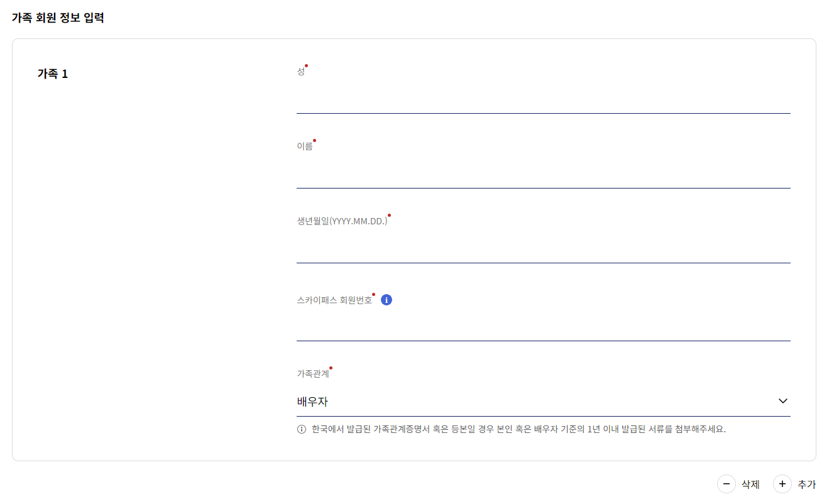Click the chevron arrow on the 가족관계 selector
The image size is (839, 504).
pos(783,400)
